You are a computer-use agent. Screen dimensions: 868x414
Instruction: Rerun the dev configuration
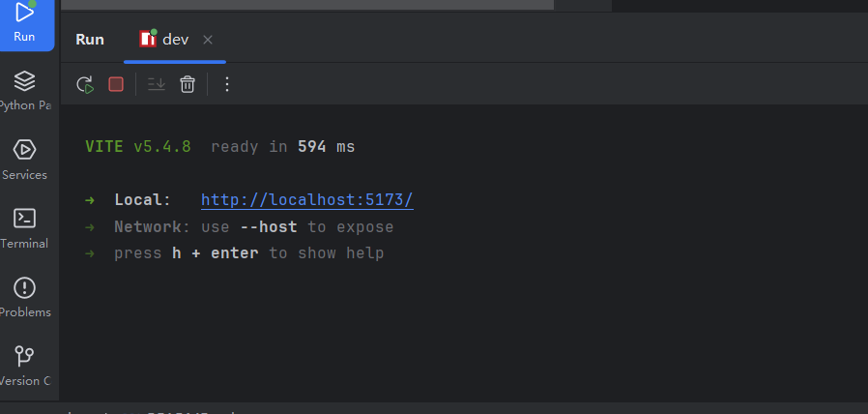85,84
